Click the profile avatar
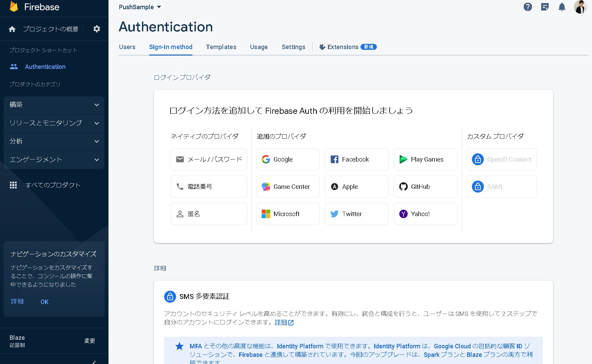The image size is (592, 364). point(580,7)
